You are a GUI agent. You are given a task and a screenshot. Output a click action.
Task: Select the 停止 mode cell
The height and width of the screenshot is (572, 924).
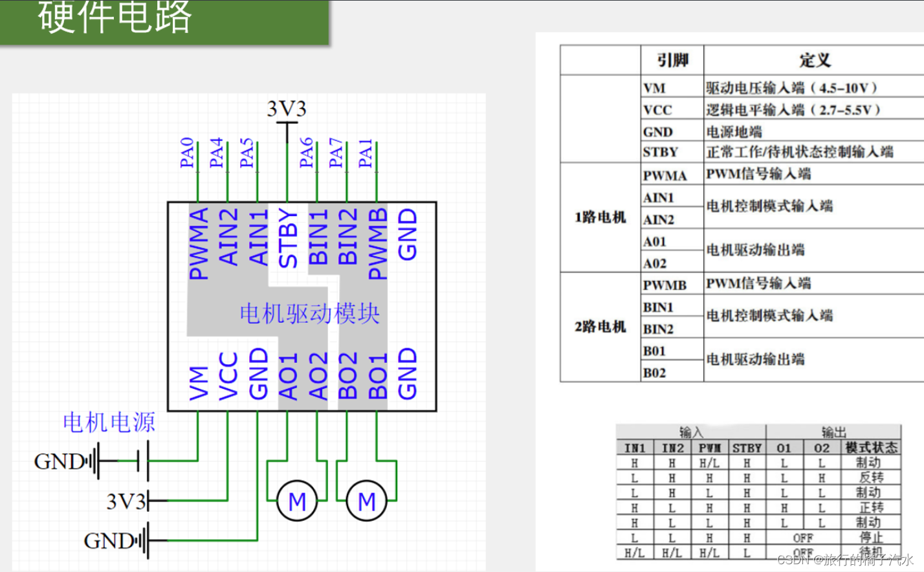tap(871, 537)
